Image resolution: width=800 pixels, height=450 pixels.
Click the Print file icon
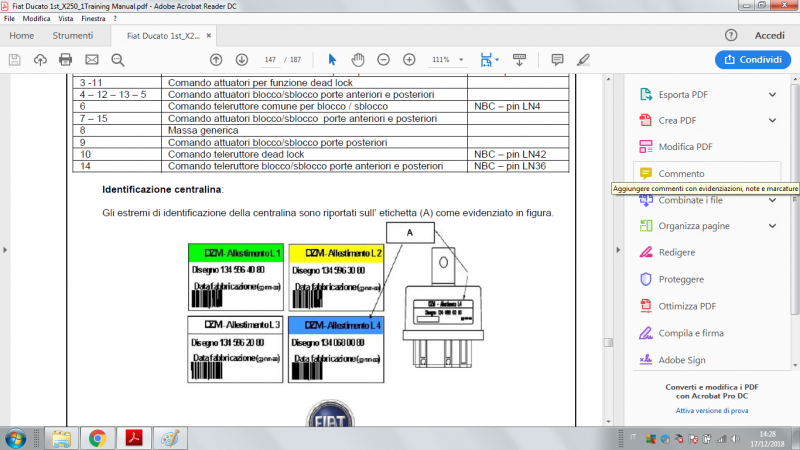pyautogui.click(x=66, y=60)
